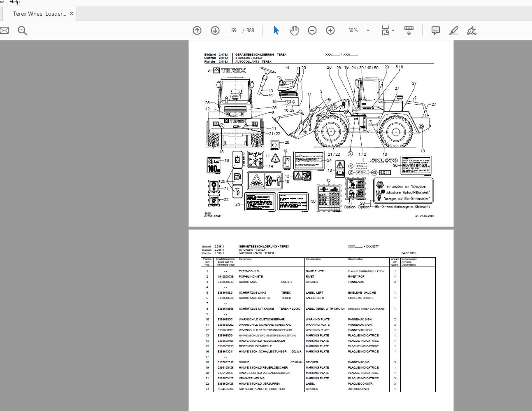
Task: Click inside the page number field
Action: tap(234, 30)
